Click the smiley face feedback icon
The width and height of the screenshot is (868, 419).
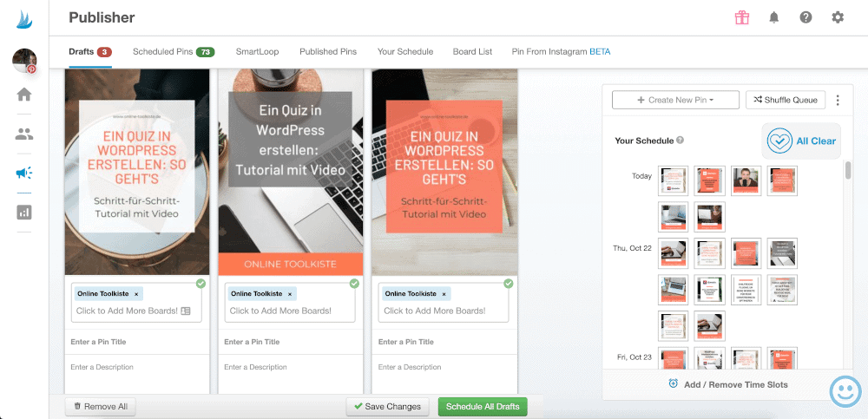tap(845, 391)
